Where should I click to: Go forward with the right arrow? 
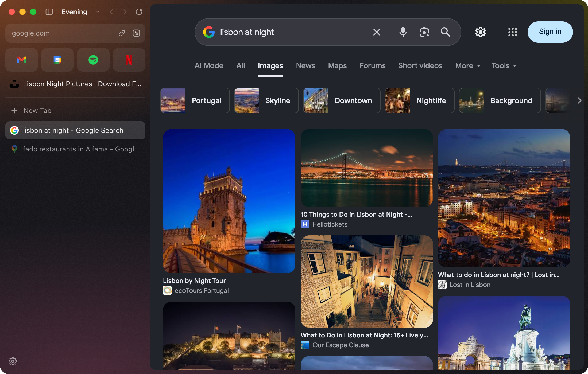pyautogui.click(x=125, y=12)
